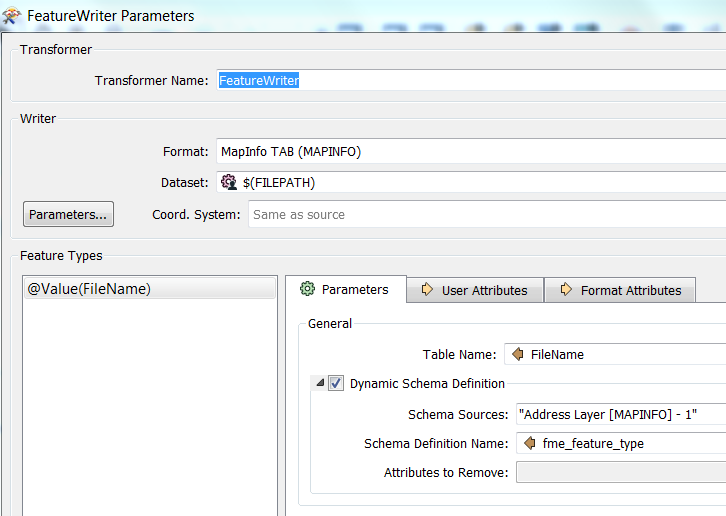
Task: Click the Transformer Name input field
Action: (471, 80)
